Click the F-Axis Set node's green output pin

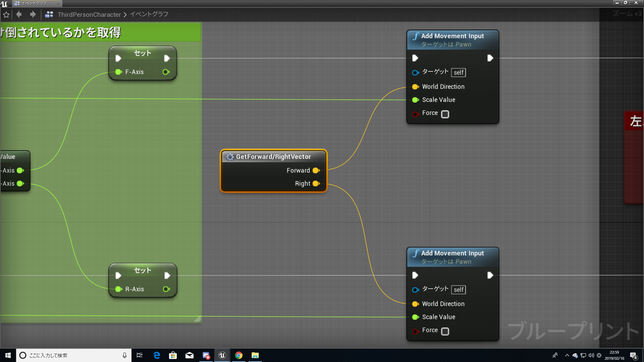tap(166, 72)
